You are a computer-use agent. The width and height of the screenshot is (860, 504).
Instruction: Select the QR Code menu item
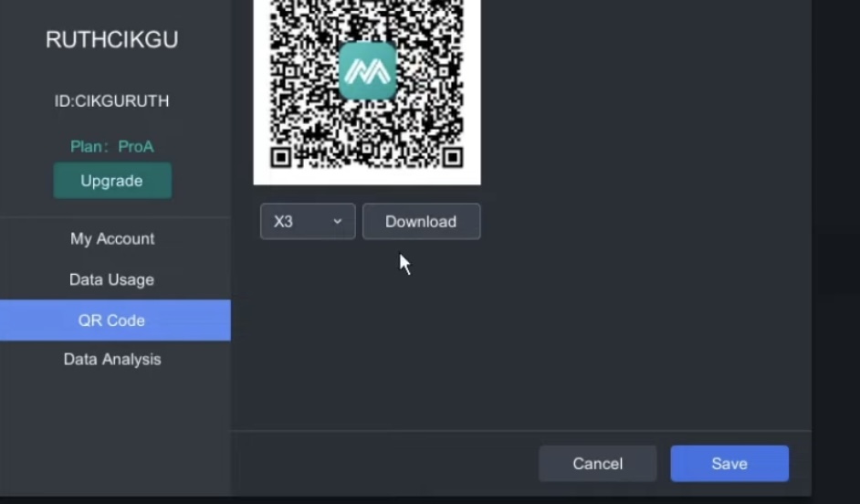point(115,320)
